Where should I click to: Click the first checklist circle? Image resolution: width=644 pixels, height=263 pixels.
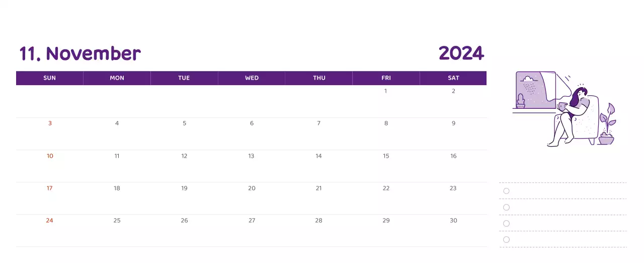506,191
